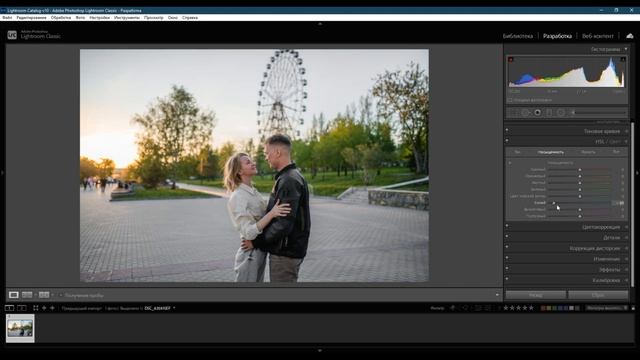Screen dimensions: 640x360
Task: Open the Help menu
Action: click(x=190, y=18)
